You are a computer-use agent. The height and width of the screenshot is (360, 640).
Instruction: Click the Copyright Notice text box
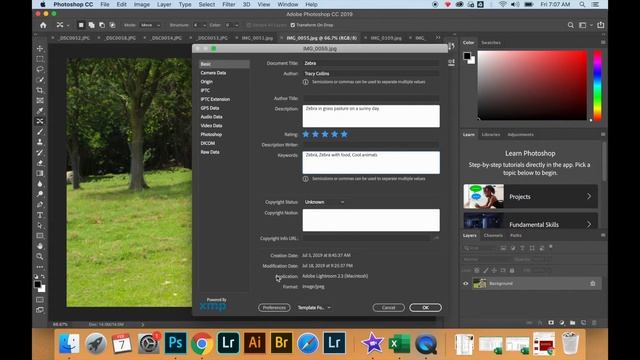click(x=371, y=220)
